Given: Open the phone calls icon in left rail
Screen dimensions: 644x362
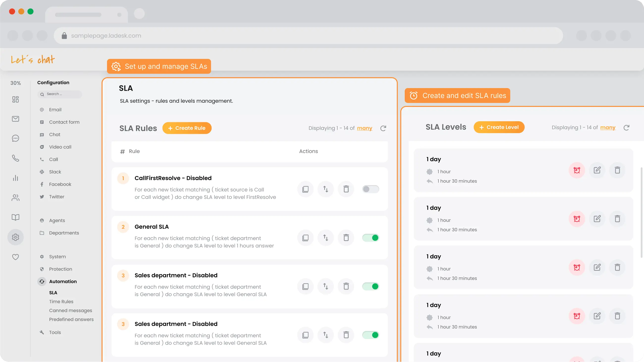Looking at the screenshot, I should point(16,158).
